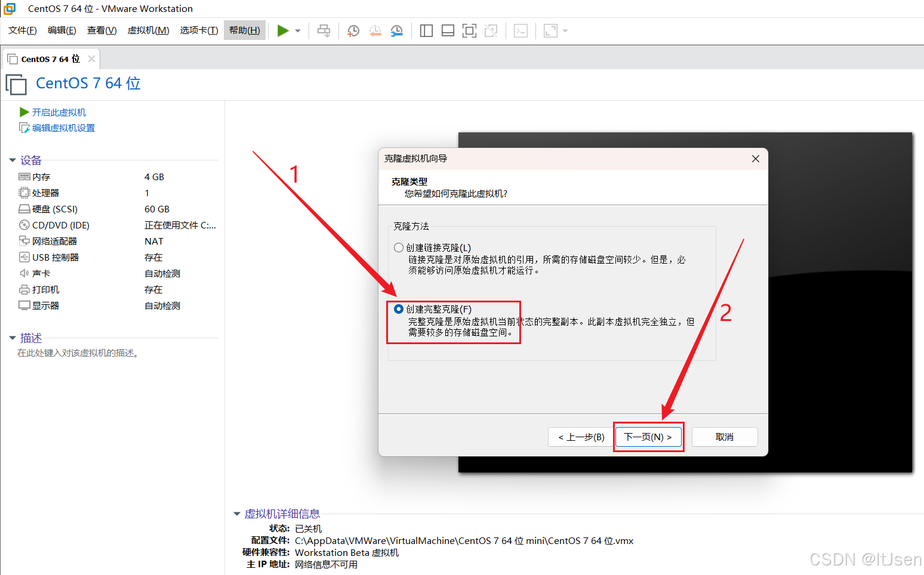The width and height of the screenshot is (924, 575).
Task: Select 创建完整克隆(F) radio button
Action: click(x=399, y=309)
